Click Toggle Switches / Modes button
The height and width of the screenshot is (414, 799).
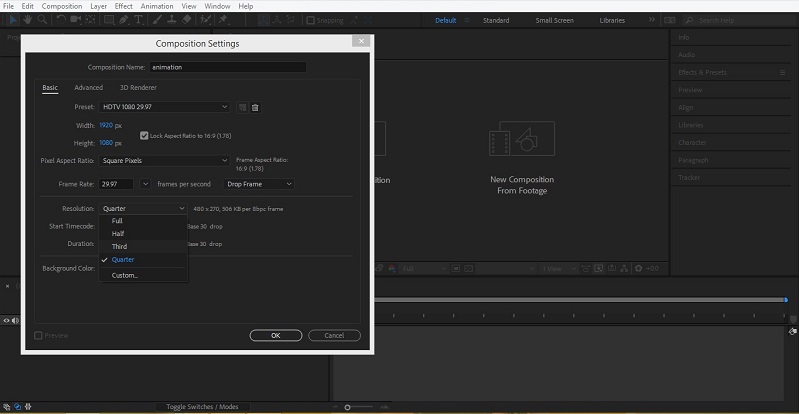point(202,407)
